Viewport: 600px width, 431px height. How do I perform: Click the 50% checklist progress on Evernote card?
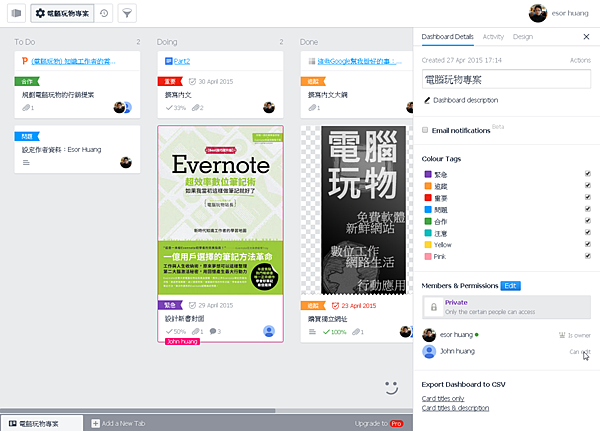[176, 331]
